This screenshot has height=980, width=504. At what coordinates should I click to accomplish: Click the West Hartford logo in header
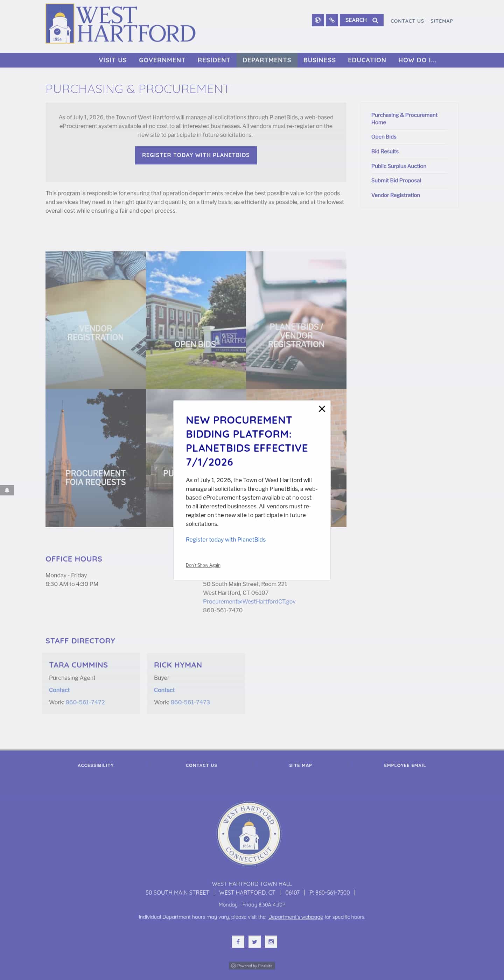pos(120,23)
